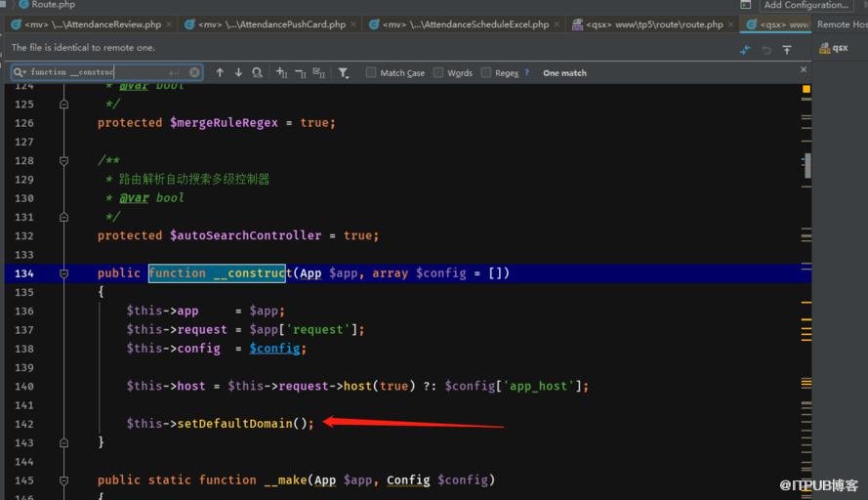868x500 pixels.
Task: Switch to AttendanceReview.php tab
Action: point(93,24)
